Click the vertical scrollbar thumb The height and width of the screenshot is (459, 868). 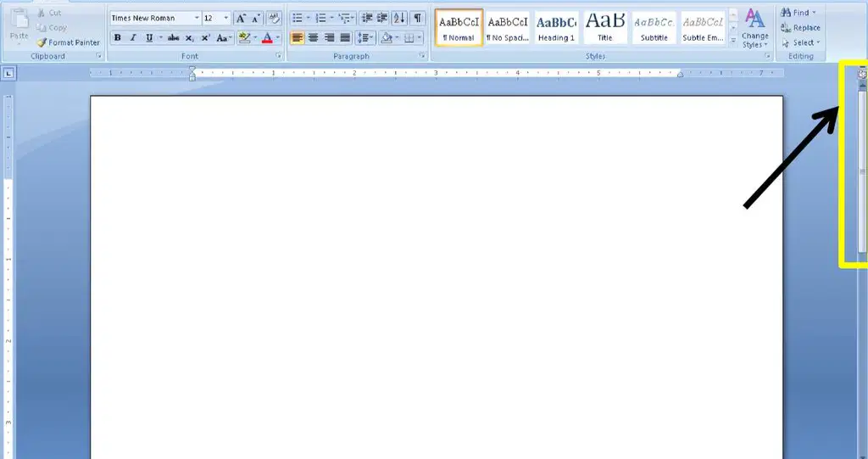[862, 171]
